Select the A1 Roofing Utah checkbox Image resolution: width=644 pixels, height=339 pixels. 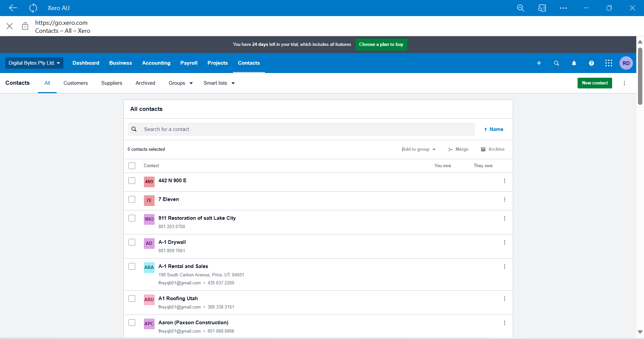[132, 298]
